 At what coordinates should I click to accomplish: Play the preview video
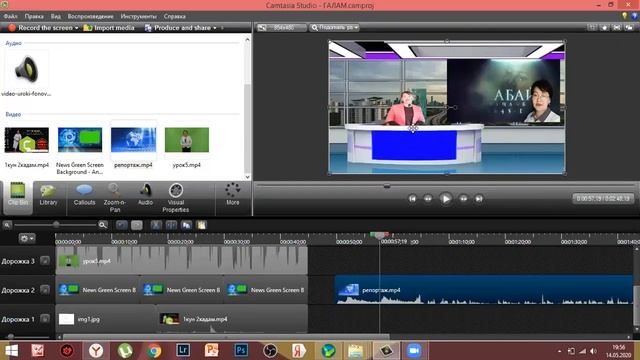click(x=446, y=199)
